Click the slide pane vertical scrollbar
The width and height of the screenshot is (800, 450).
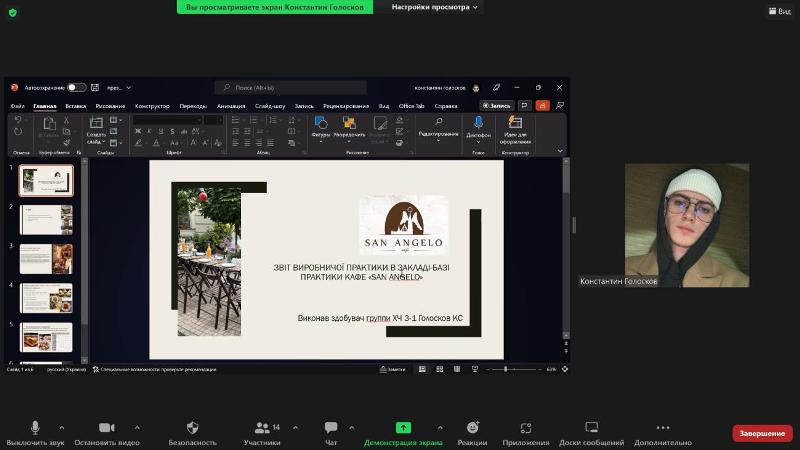(566, 248)
